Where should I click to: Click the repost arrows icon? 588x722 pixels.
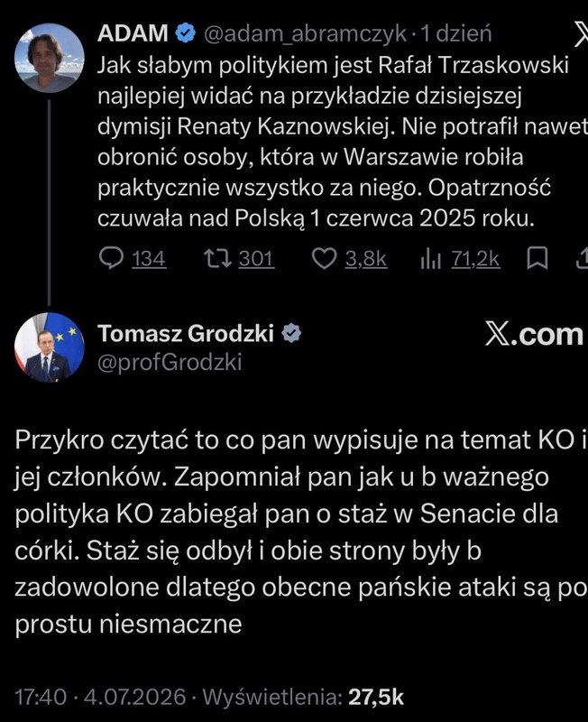tap(218, 258)
